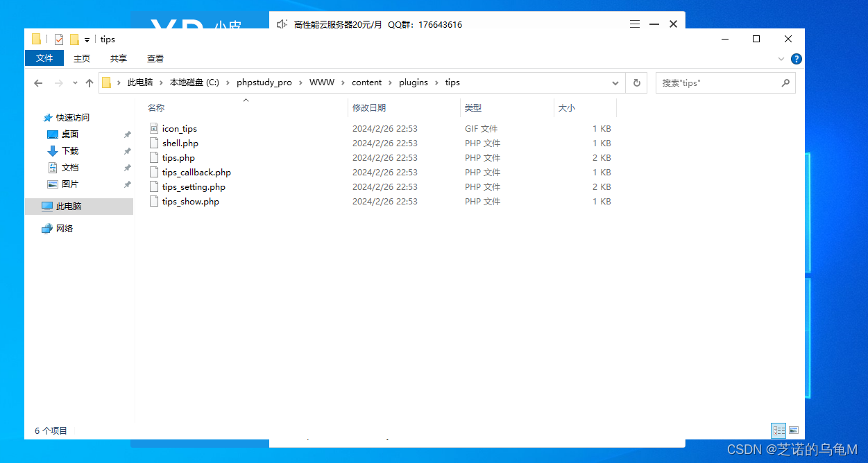The width and height of the screenshot is (868, 463).
Task: Open 下载 in navigation pane
Action: click(70, 150)
